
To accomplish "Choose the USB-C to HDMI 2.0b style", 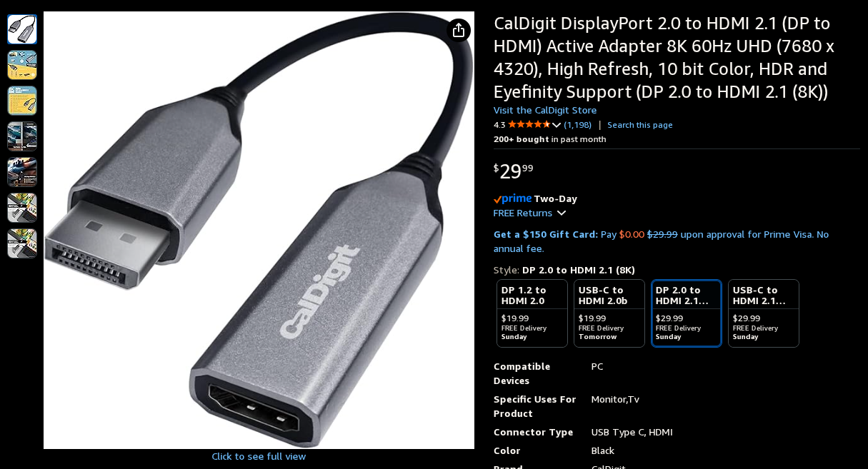I will tap(609, 313).
